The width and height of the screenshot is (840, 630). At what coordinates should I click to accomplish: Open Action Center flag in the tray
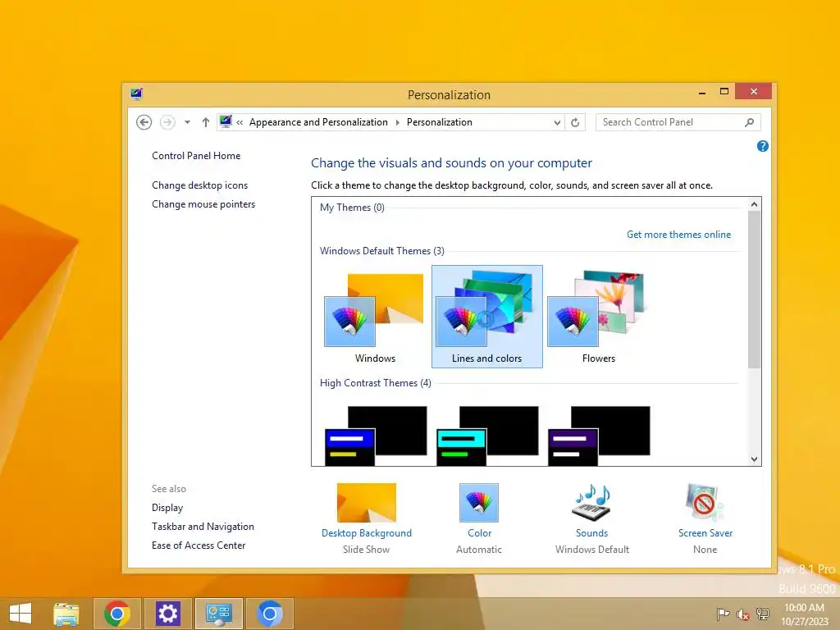click(x=723, y=614)
